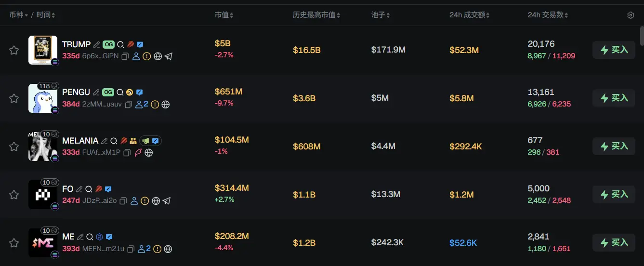The image size is (644, 266).
Task: Open the TRUMP Telegram link icon
Action: pyautogui.click(x=168, y=56)
